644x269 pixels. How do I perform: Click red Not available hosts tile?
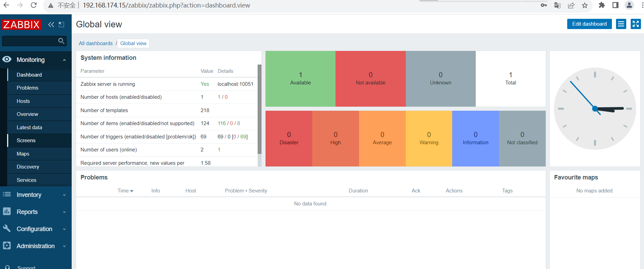(371, 79)
